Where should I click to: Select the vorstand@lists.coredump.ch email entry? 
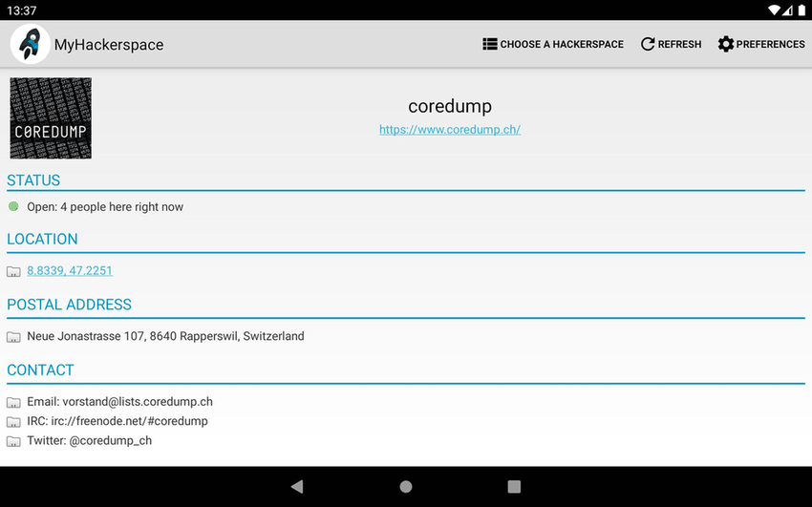[119, 402]
